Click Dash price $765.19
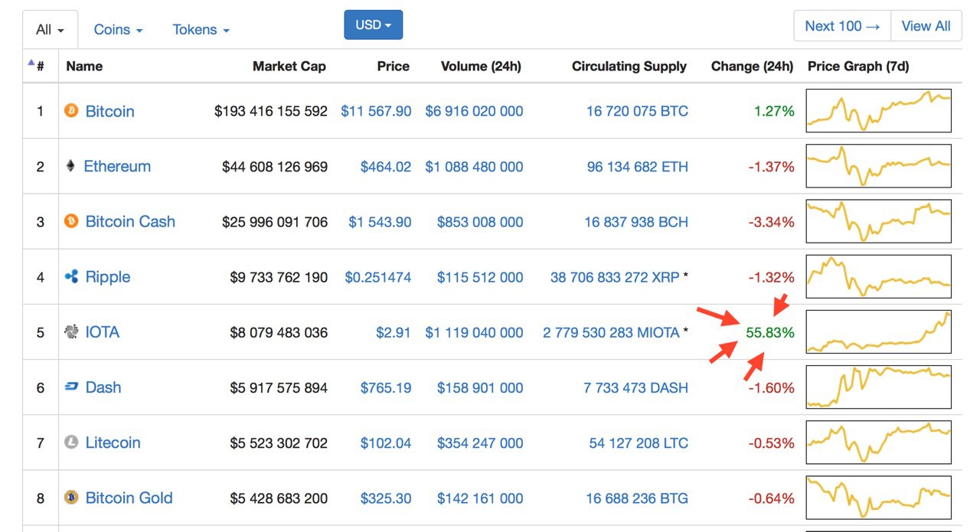Viewport: 980px width, 532px height. pos(386,387)
